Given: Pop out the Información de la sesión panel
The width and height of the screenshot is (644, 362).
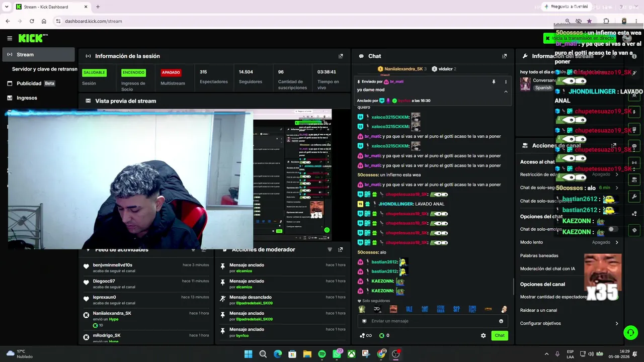Looking at the screenshot, I should click(x=341, y=56).
